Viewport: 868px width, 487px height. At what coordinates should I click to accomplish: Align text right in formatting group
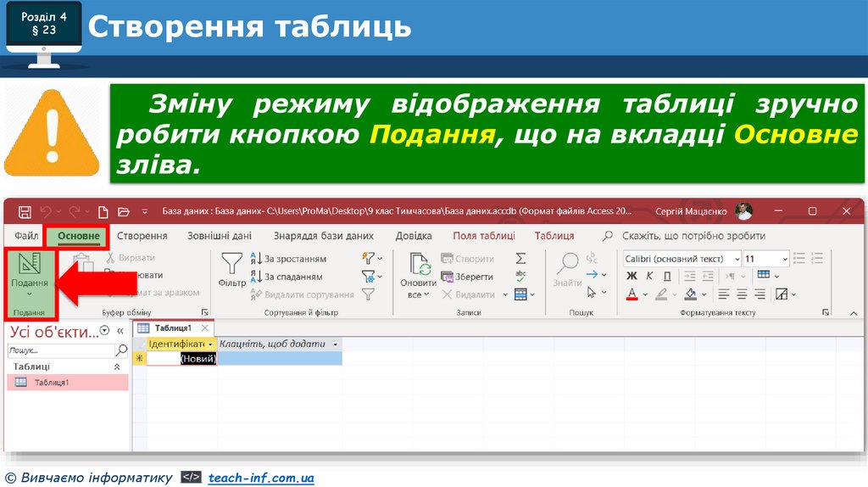click(760, 294)
